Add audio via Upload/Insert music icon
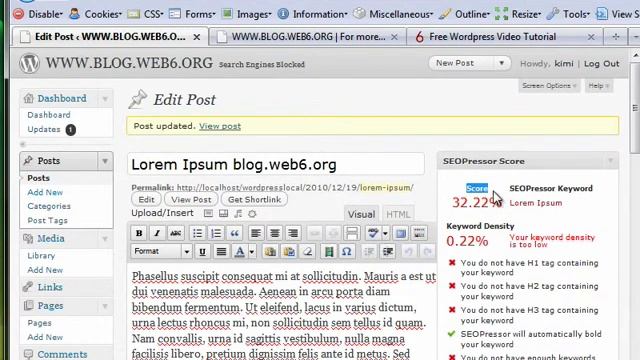 click(x=238, y=213)
